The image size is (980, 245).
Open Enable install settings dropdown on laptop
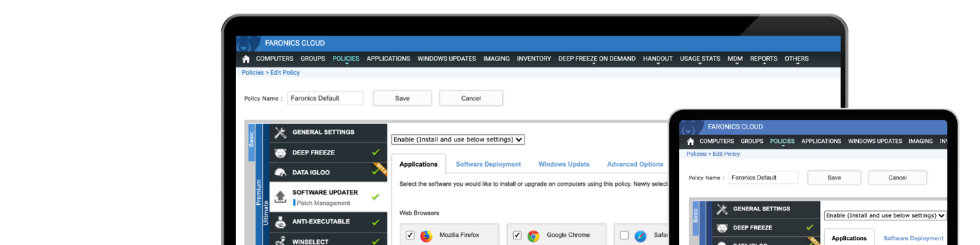458,140
